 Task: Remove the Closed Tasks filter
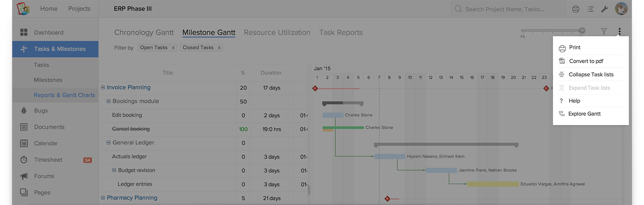coord(219,47)
